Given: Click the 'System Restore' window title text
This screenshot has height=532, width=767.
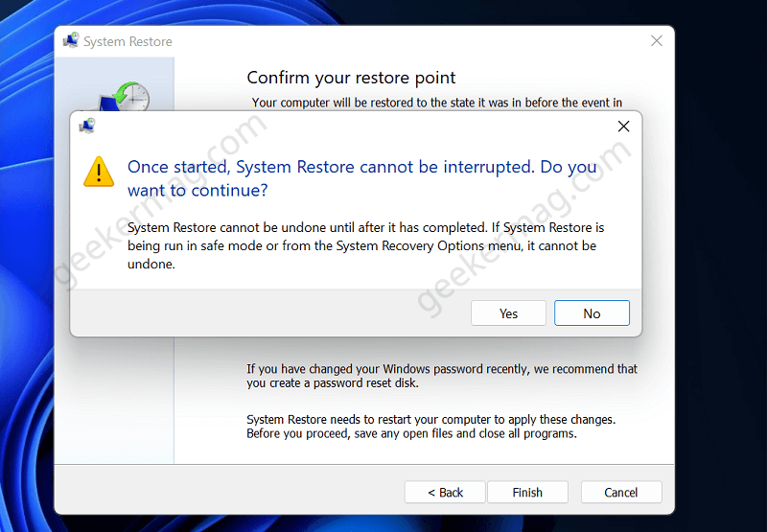Looking at the screenshot, I should [128, 41].
